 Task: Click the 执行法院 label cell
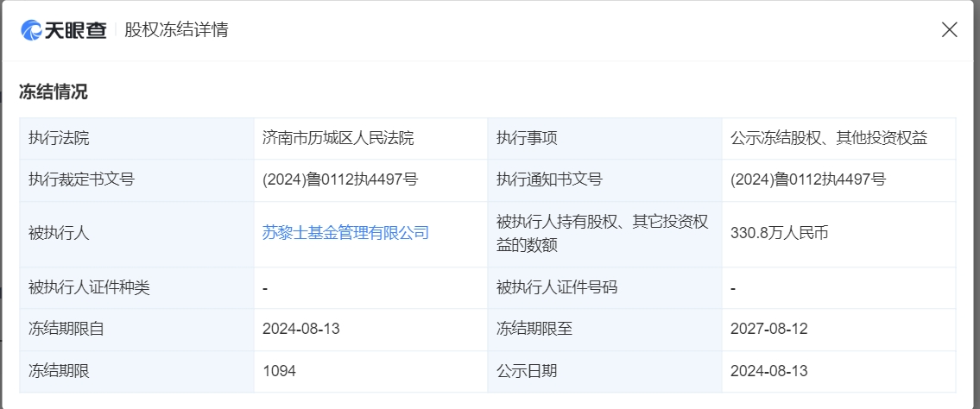tap(137, 139)
